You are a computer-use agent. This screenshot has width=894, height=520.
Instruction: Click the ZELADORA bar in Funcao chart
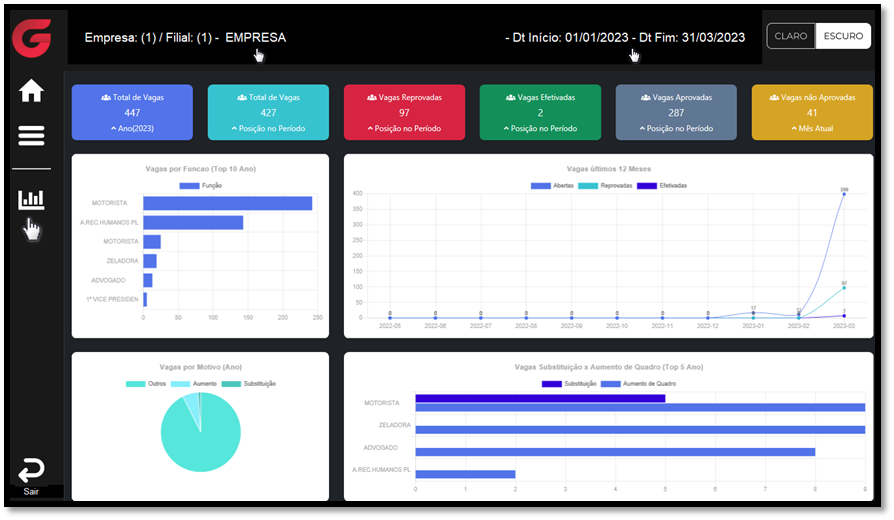tap(150, 261)
